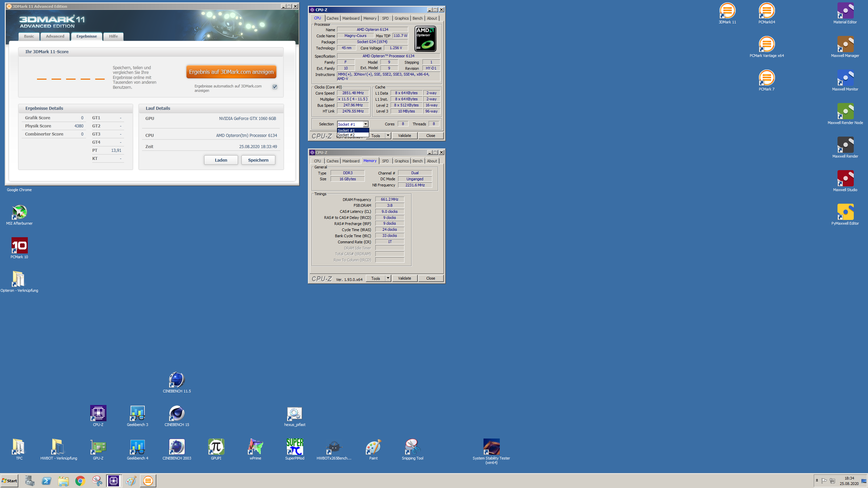
Task: Expand the Tools arrow in the CPU-Z Memory window
Action: click(x=388, y=278)
